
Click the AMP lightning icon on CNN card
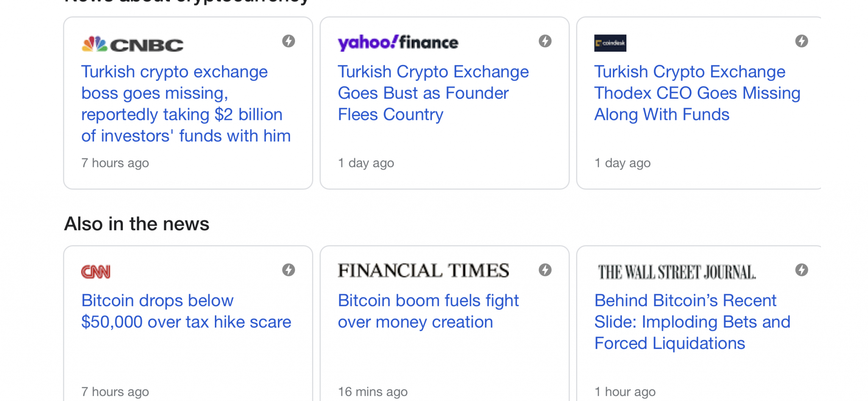pyautogui.click(x=289, y=270)
